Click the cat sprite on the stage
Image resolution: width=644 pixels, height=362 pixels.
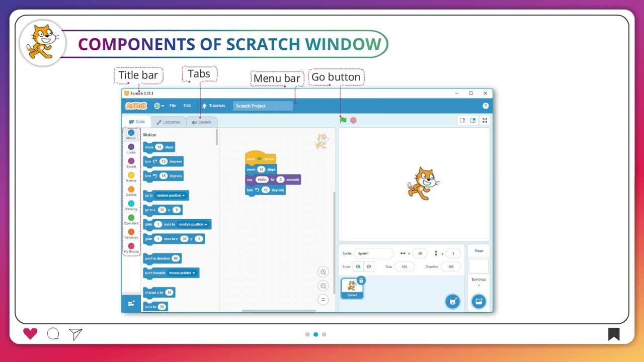pos(423,184)
